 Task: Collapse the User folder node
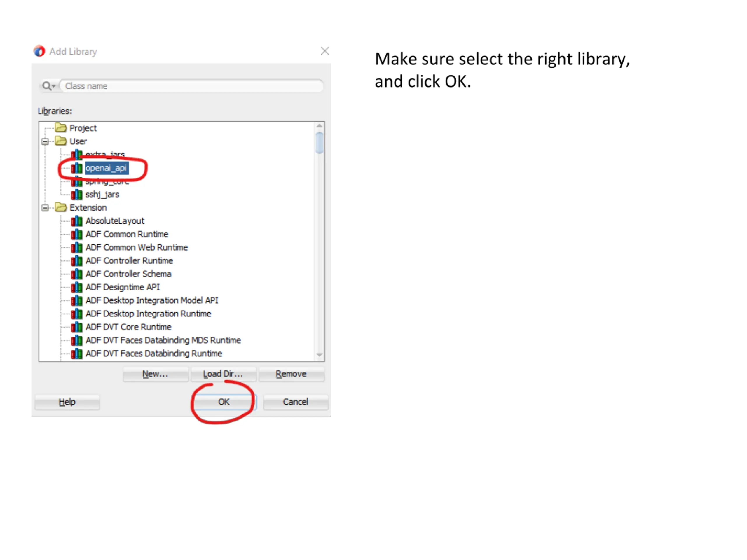(45, 141)
